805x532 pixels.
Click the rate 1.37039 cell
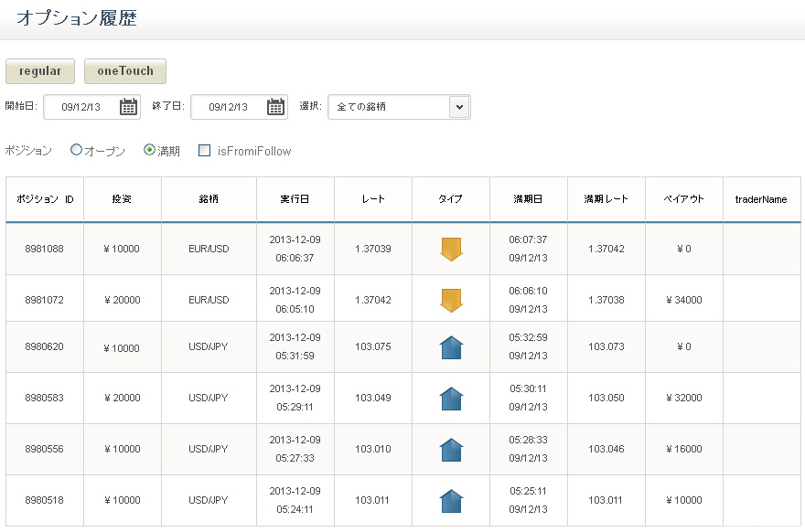point(373,249)
